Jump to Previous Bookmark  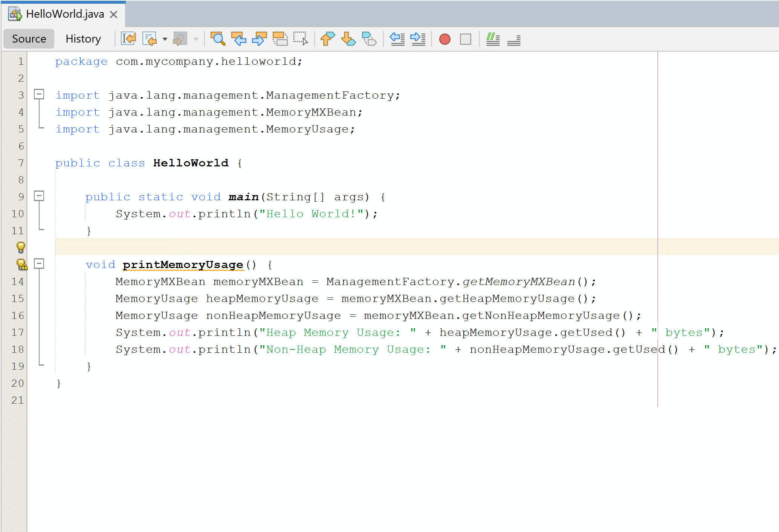(x=327, y=39)
